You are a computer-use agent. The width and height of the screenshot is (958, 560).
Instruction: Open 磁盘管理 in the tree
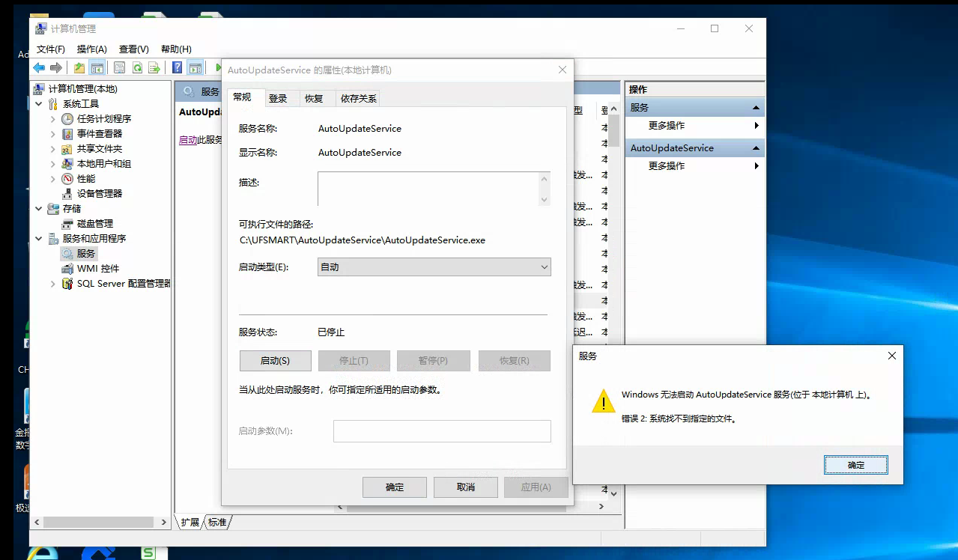tap(95, 223)
